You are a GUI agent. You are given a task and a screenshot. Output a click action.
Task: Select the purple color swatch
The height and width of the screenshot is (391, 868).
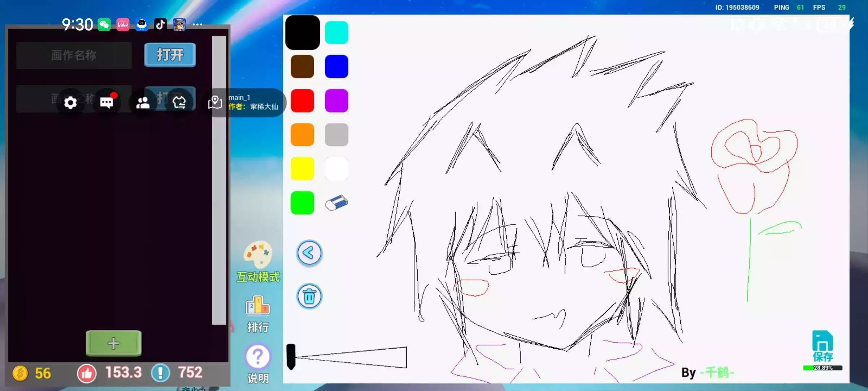(x=336, y=101)
